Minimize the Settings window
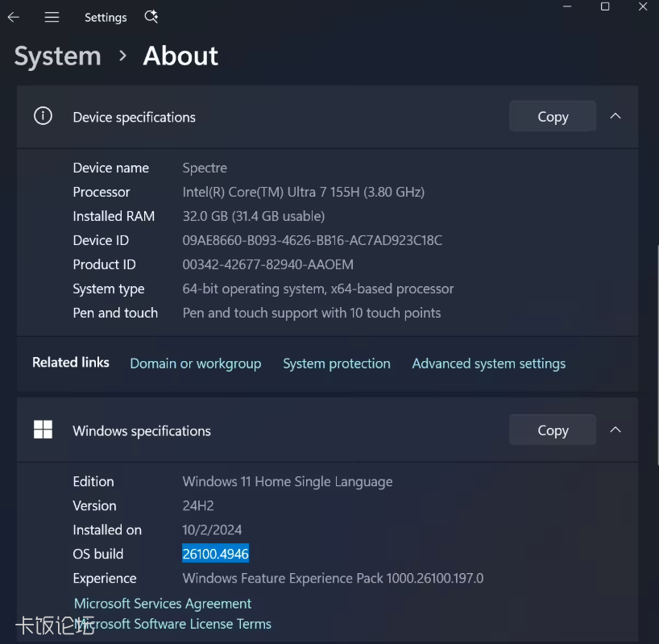The image size is (659, 644). point(567,6)
